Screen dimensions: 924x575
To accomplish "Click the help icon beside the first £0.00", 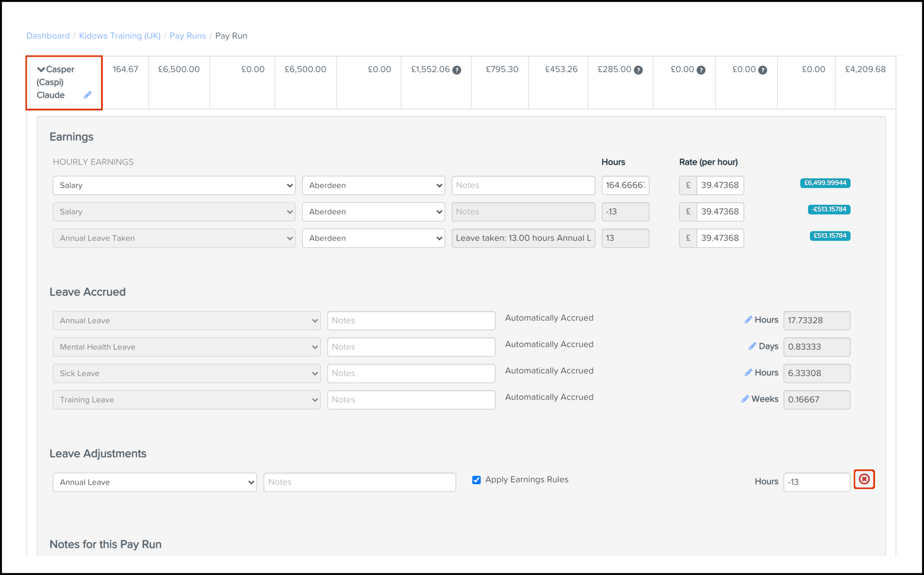I will coord(701,70).
